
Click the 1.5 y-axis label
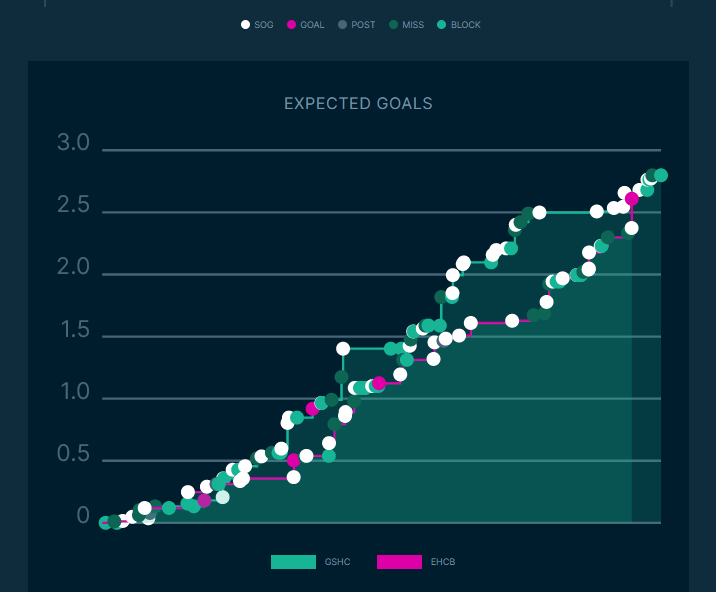click(73, 332)
